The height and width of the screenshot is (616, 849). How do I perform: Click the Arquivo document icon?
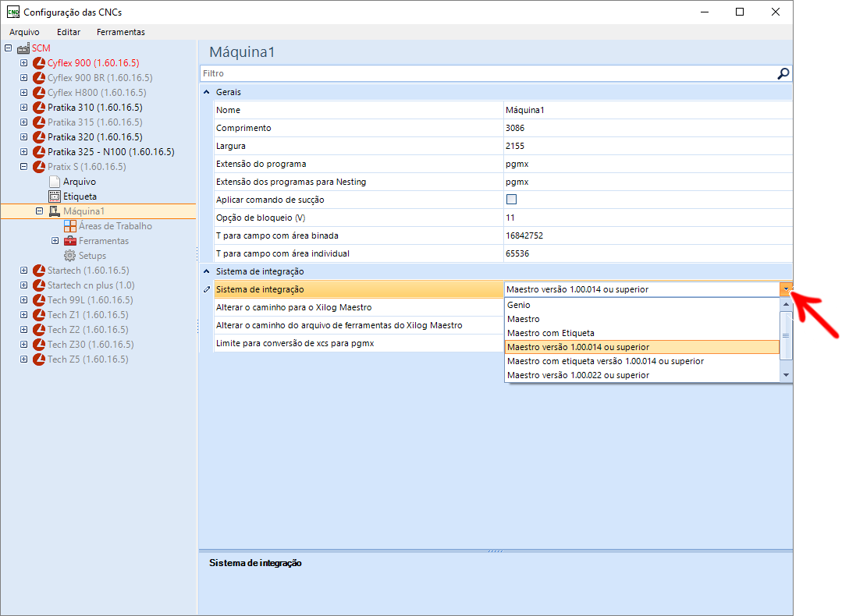[54, 182]
